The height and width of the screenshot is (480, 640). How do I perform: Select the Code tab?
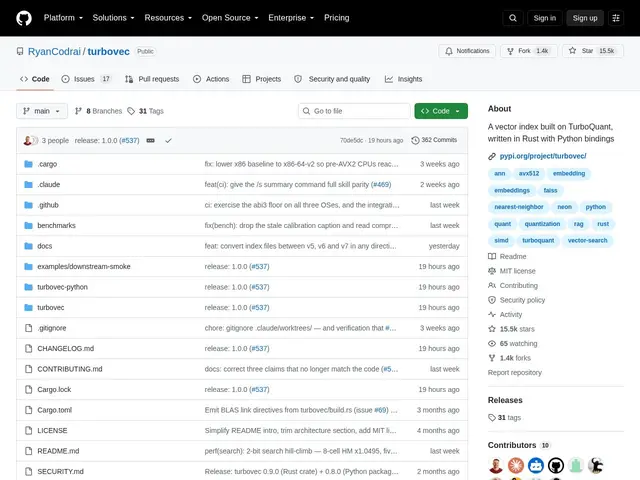(35, 79)
